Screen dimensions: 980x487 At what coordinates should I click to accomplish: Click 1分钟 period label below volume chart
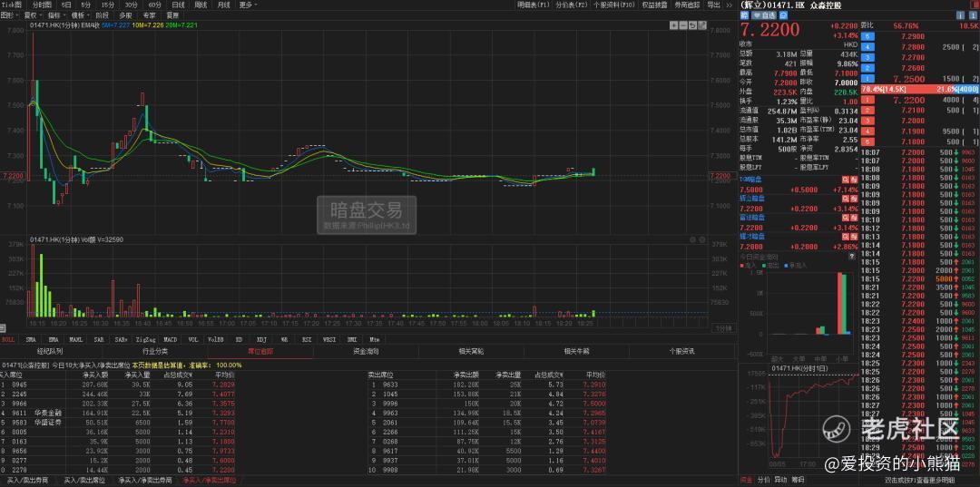pyautogui.click(x=722, y=327)
